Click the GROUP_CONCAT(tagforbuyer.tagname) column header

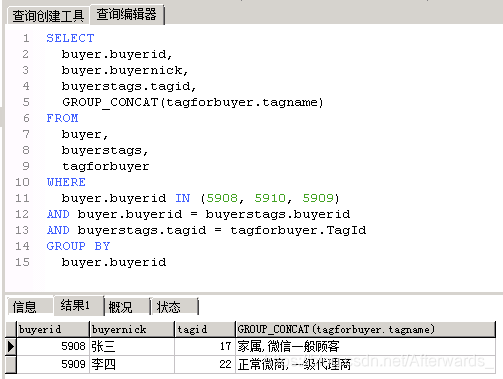[365, 329]
